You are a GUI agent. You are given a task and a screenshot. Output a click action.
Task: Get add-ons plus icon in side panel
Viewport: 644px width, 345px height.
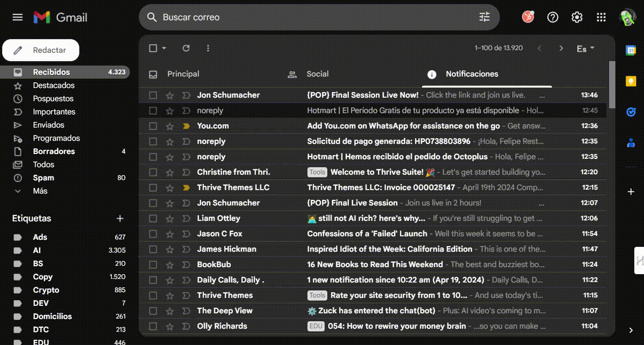[x=631, y=192]
